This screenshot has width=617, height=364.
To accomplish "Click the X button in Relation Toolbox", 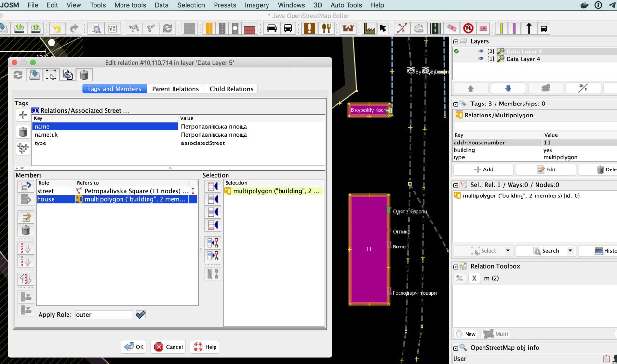I will tap(474, 278).
